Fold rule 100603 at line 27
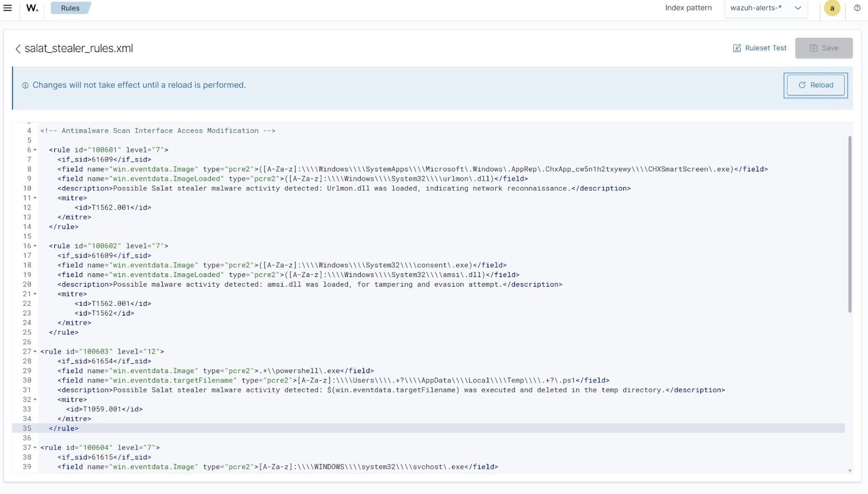Image resolution: width=868 pixels, height=494 pixels. (x=35, y=352)
